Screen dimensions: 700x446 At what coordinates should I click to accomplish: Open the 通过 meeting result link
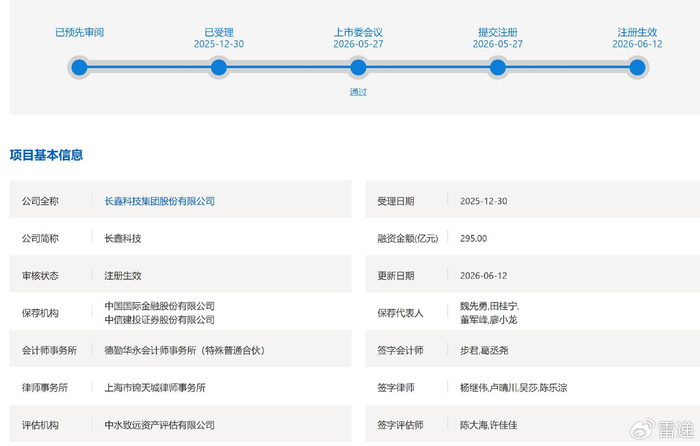click(x=358, y=92)
